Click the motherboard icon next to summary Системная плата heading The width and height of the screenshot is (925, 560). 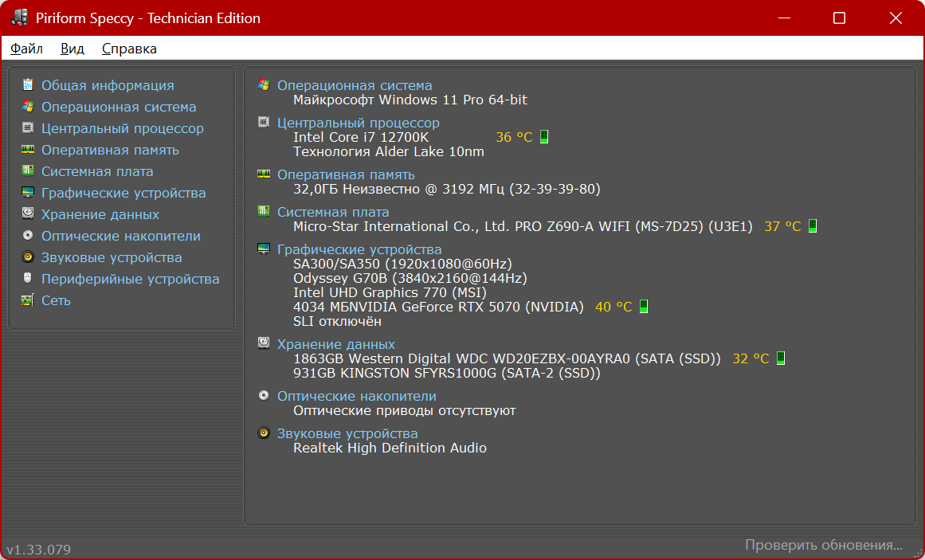click(264, 211)
